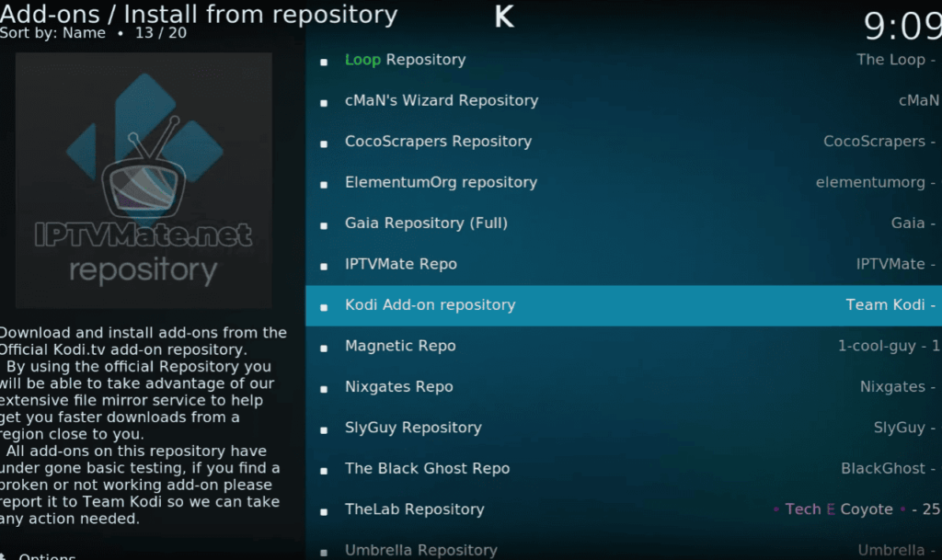Click bullet icon beside Gaia Repository

coord(324,225)
